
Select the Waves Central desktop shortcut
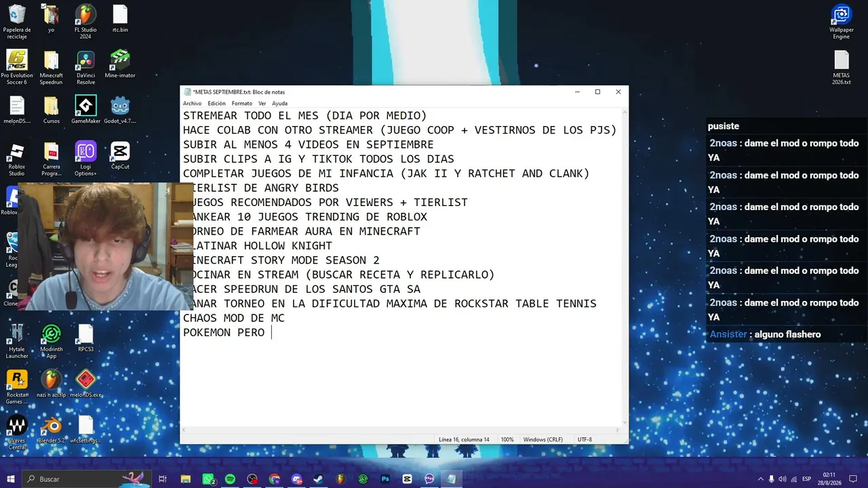click(x=17, y=432)
